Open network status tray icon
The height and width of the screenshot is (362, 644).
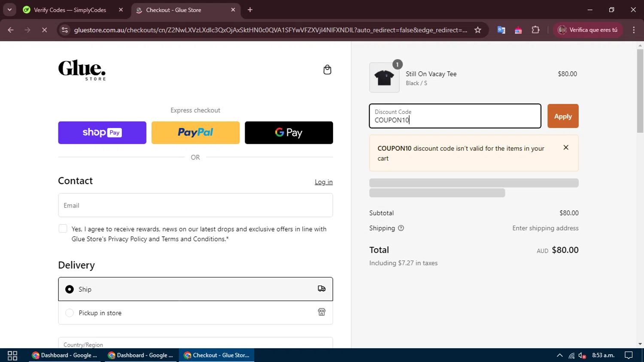(571, 356)
